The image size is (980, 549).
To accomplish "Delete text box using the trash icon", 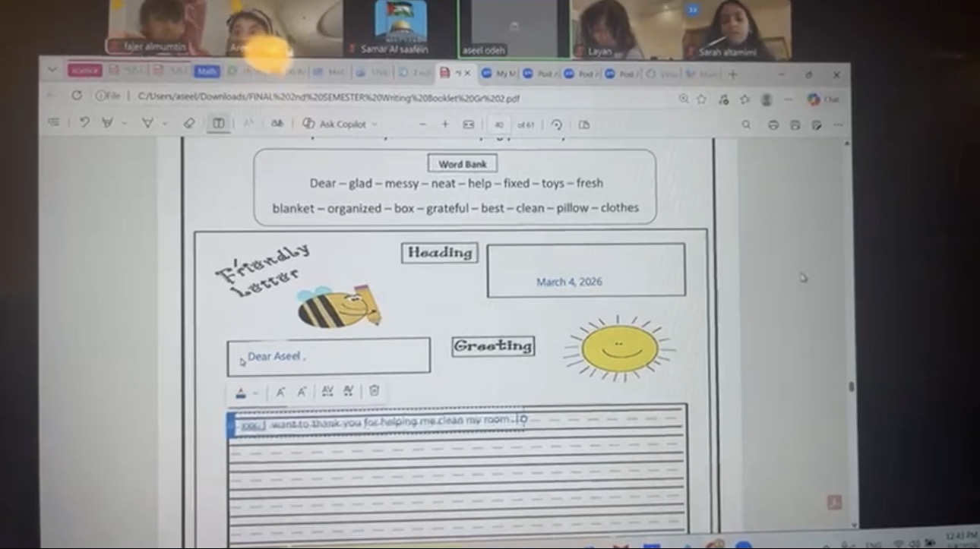I will coord(374,391).
